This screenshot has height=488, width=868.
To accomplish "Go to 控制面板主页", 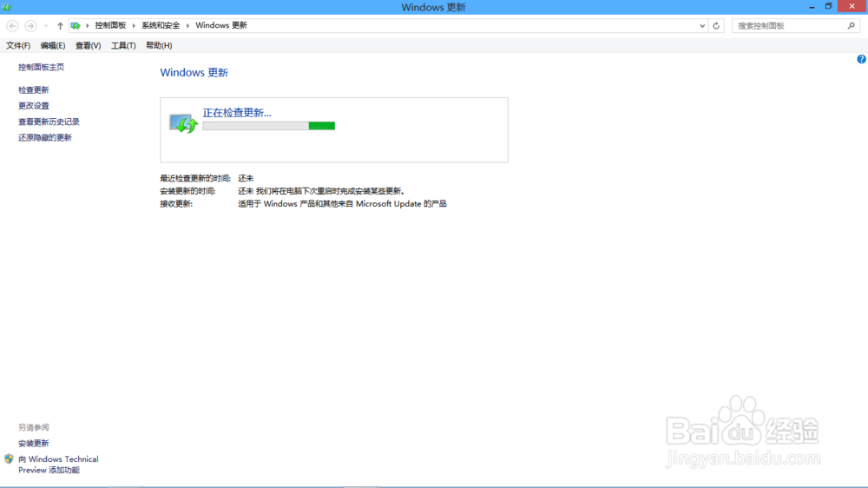I will [41, 67].
